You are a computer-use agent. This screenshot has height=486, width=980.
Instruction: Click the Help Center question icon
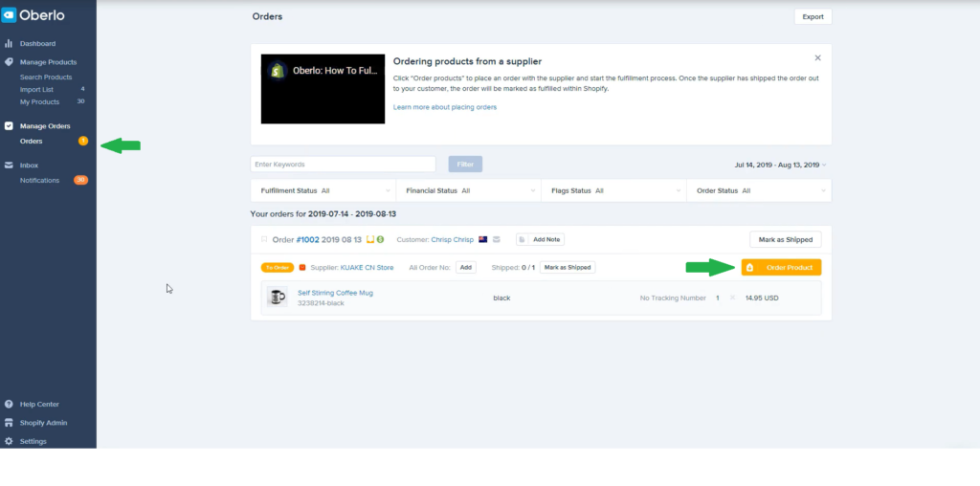(x=9, y=404)
